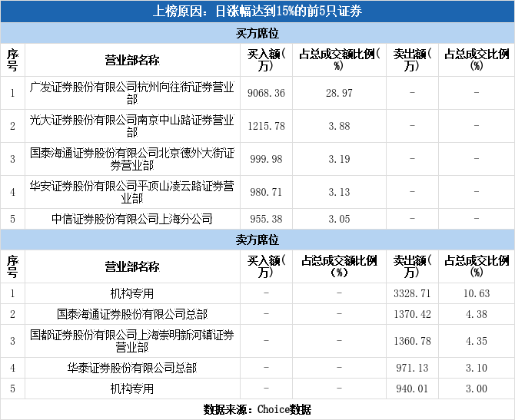Select buy amount 1215.78
515x420 pixels.
(x=266, y=126)
